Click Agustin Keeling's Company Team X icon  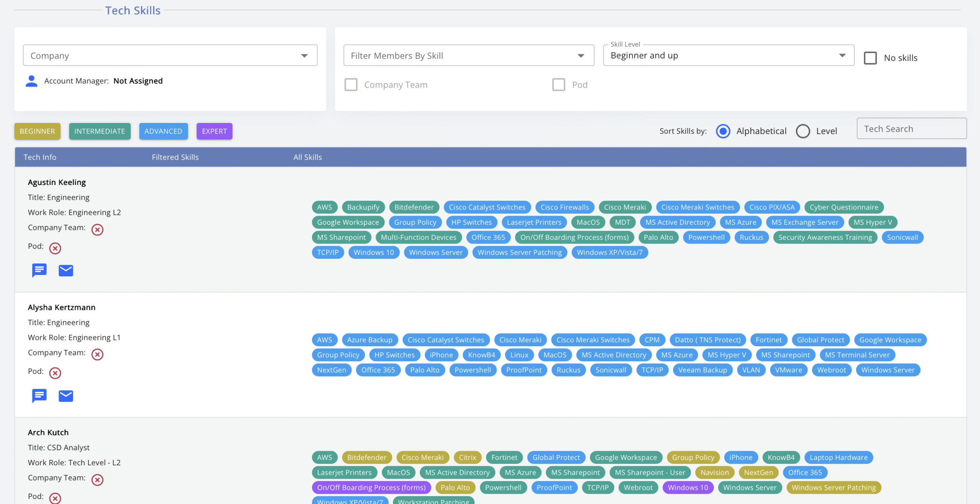click(97, 229)
